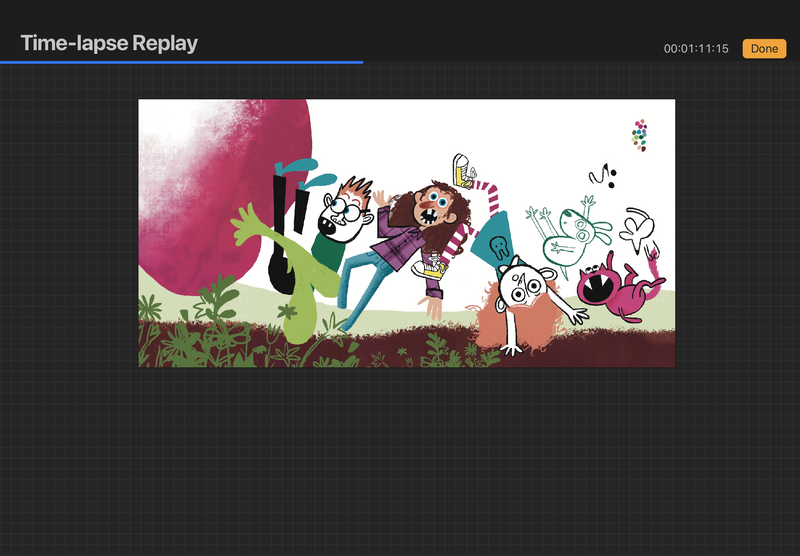
Task: Click the Time-lapse Replay title
Action: [109, 43]
